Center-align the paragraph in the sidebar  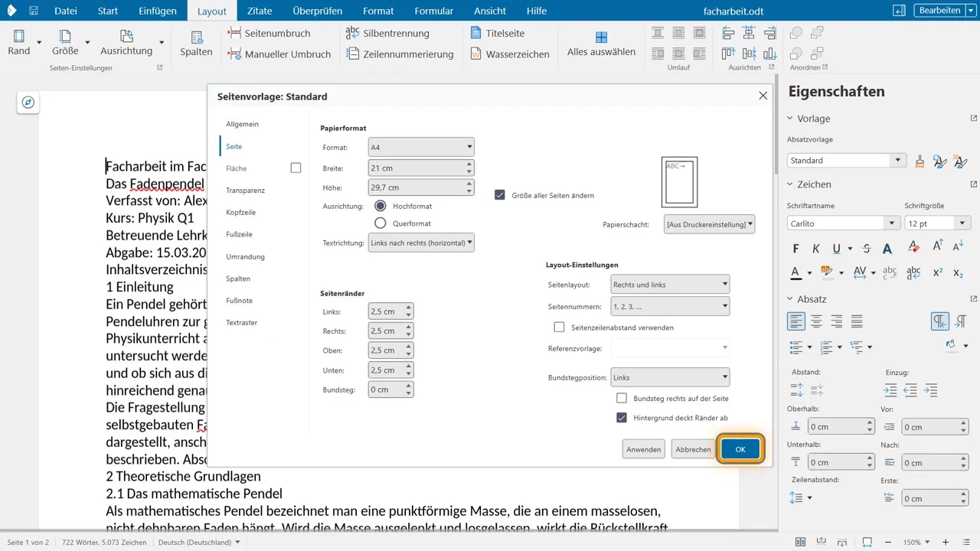coord(817,321)
